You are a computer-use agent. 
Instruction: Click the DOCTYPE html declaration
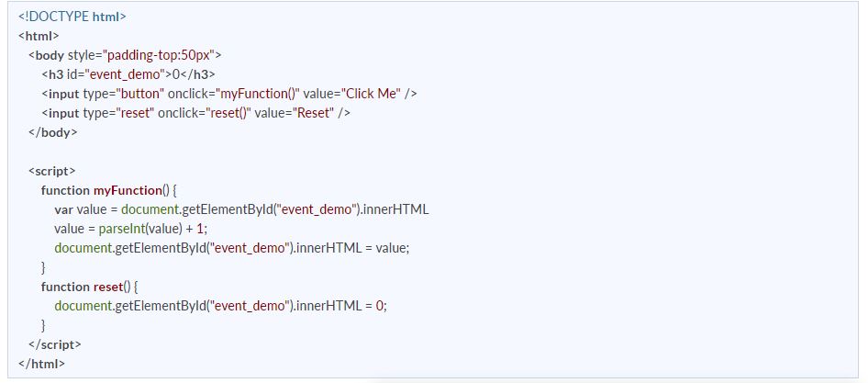(x=72, y=17)
